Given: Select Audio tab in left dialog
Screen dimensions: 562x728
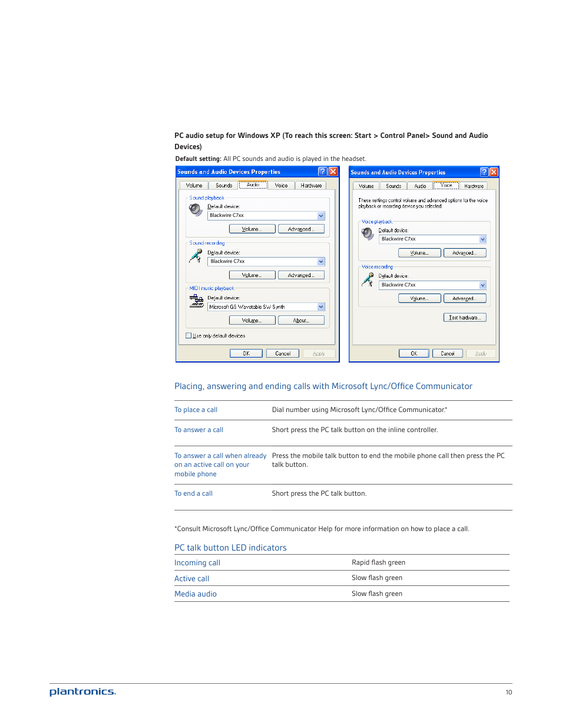Looking at the screenshot, I should point(253,185).
